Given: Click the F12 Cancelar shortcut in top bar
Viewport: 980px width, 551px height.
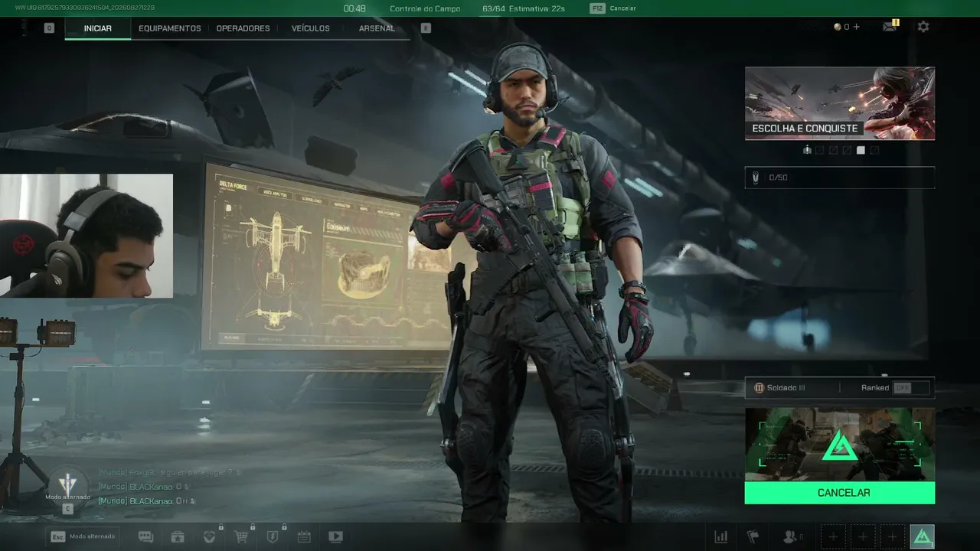Looking at the screenshot, I should (613, 8).
